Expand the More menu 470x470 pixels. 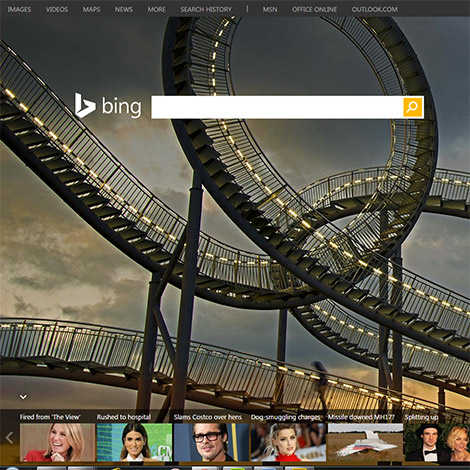(x=156, y=9)
